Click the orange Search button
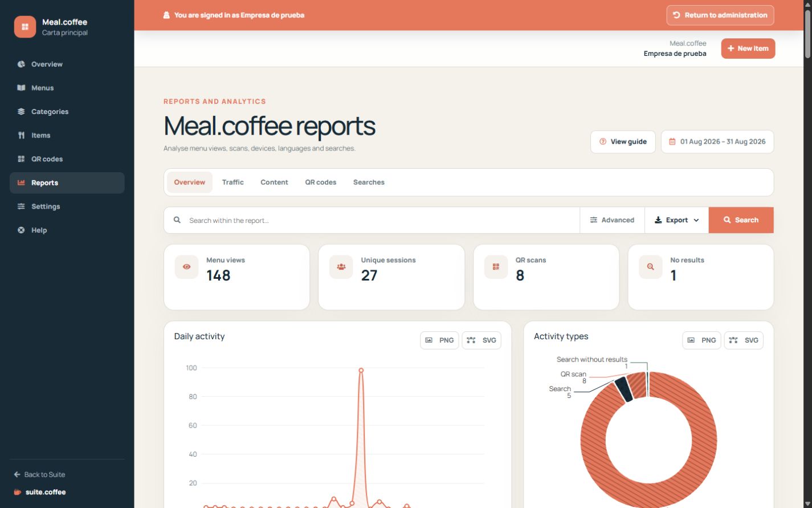 (741, 220)
